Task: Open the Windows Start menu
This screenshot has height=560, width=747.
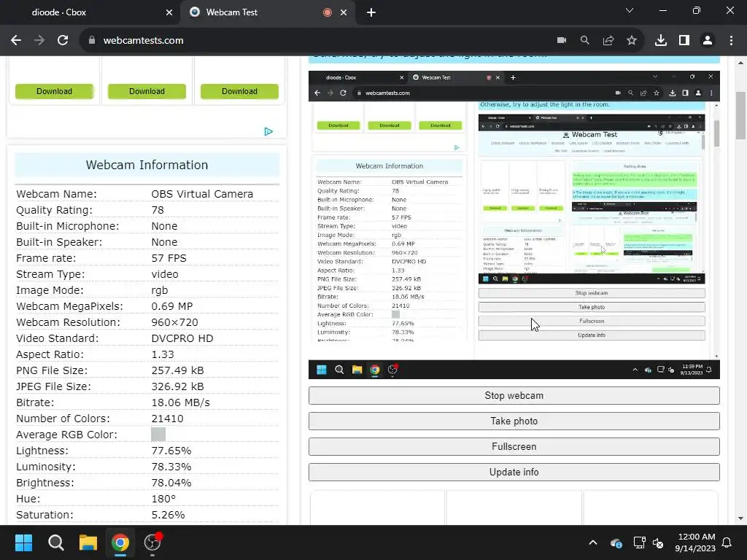Action: coord(23,542)
